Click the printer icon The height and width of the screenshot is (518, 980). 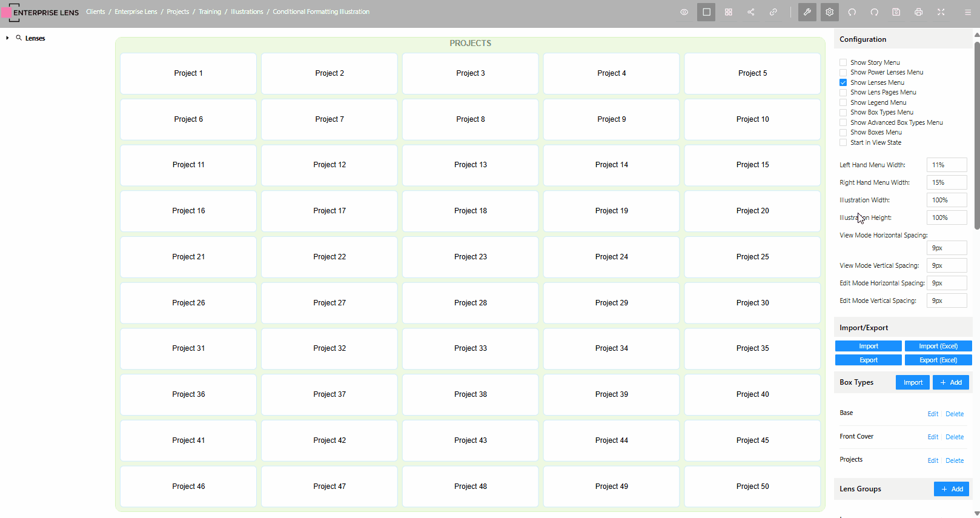(919, 12)
